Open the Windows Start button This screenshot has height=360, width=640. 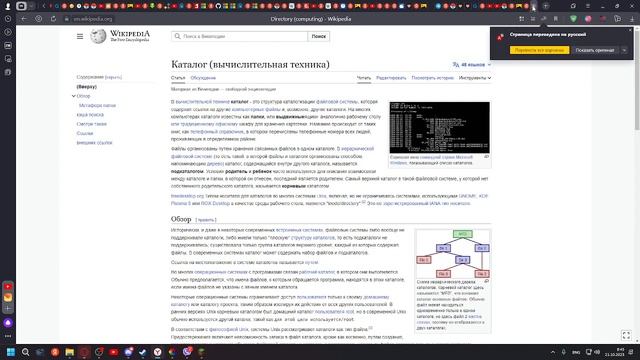tap(11, 352)
